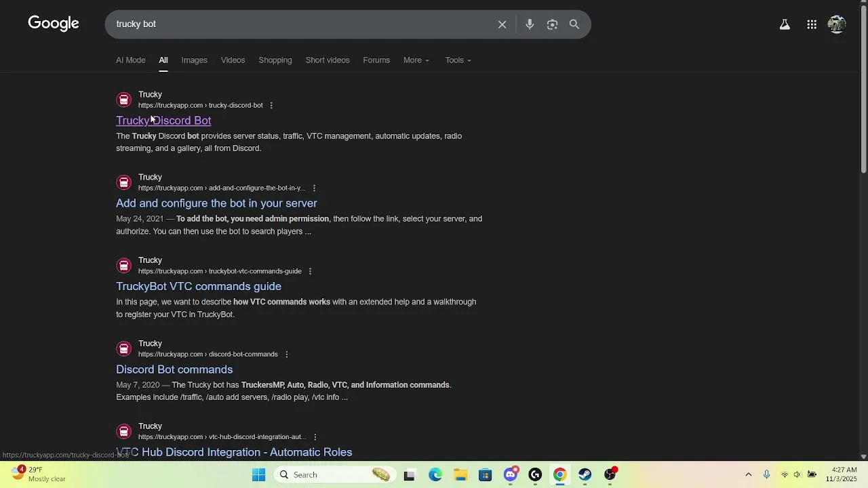Open three-dot menu for add-and-configure result
The height and width of the screenshot is (488, 868).
314,188
